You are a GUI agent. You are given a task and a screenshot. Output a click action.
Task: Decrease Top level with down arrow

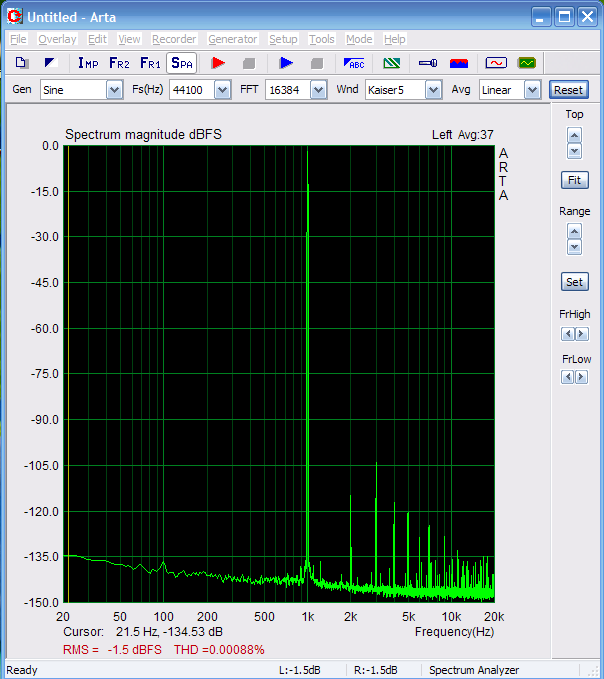(575, 151)
